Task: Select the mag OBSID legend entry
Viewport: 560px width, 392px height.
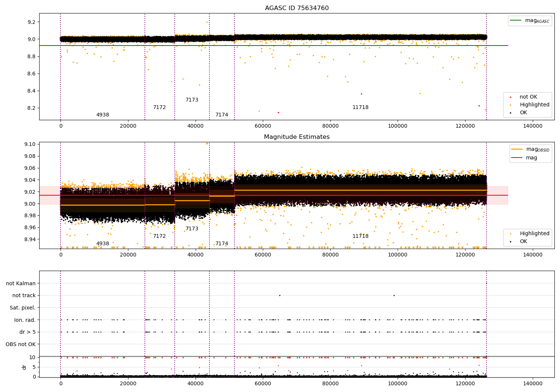Action: pyautogui.click(x=530, y=149)
